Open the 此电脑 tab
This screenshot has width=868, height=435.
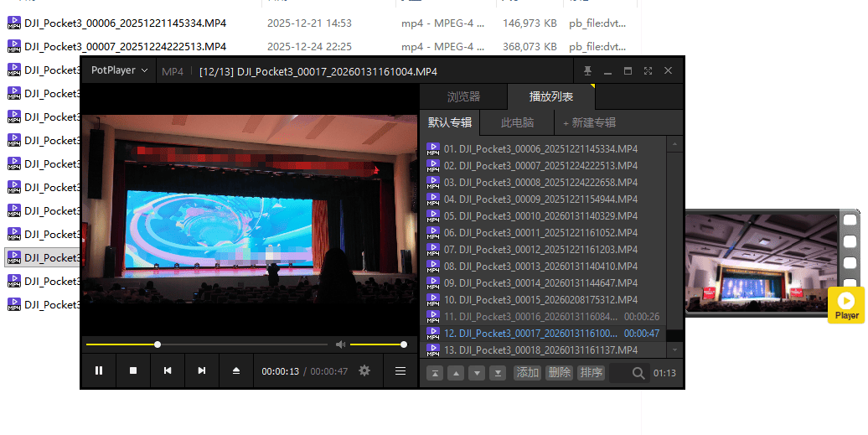point(517,122)
